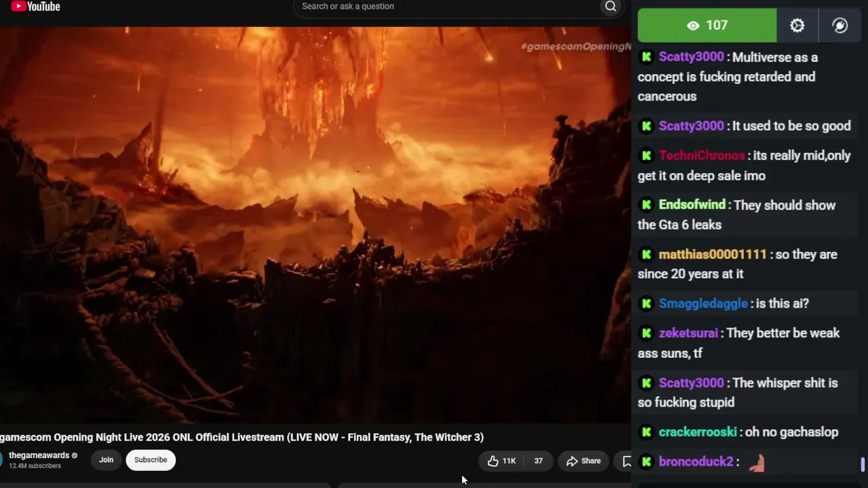The image size is (868, 488).
Task: Click the eye viewer count icon
Action: coord(693,26)
